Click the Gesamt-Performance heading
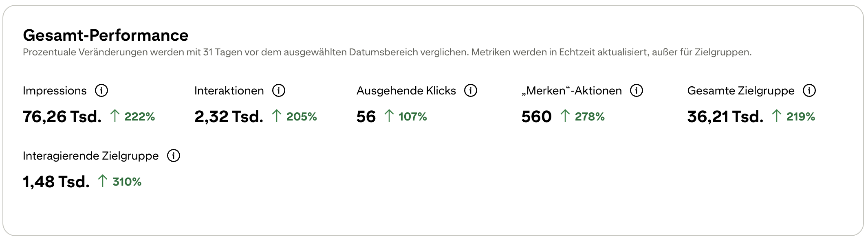This screenshot has height=241, width=868. point(106,35)
